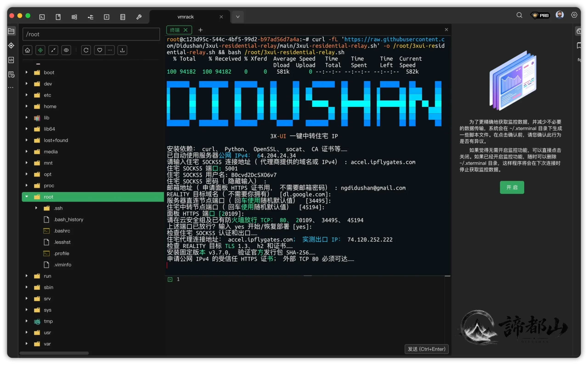
Task: Close the terminal panel with X
Action: (x=447, y=29)
